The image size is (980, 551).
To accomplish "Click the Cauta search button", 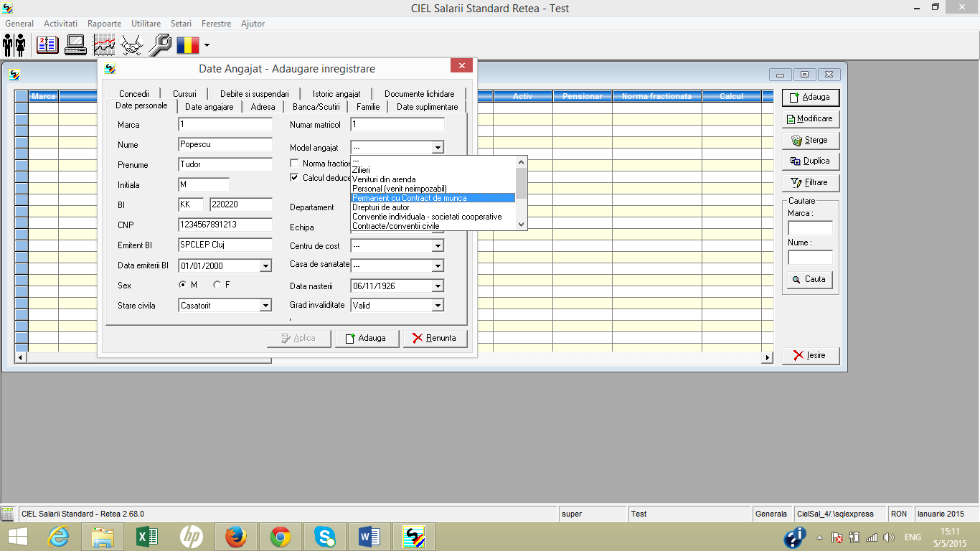I will pos(810,279).
